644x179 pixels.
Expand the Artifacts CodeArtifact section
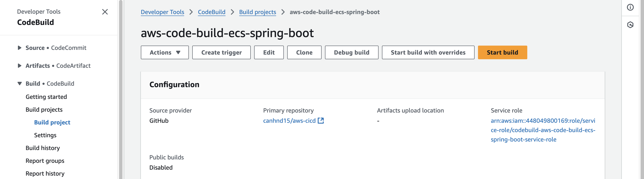pyautogui.click(x=19, y=66)
